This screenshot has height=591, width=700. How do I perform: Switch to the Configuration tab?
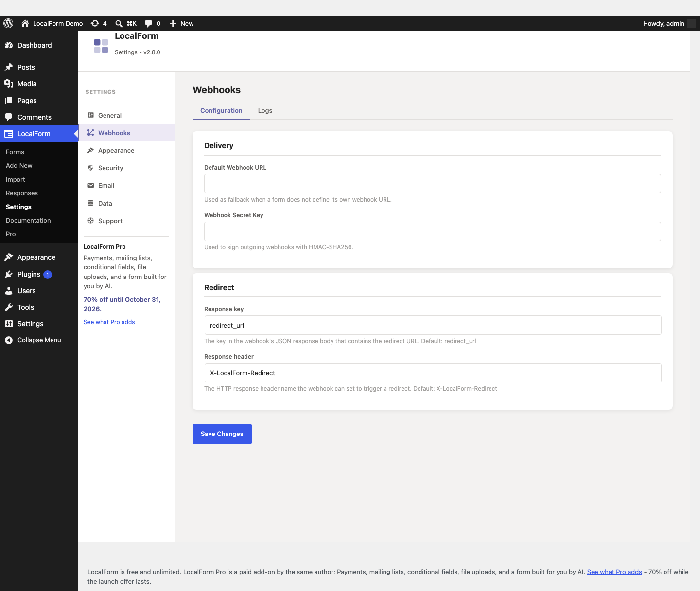coord(221,111)
